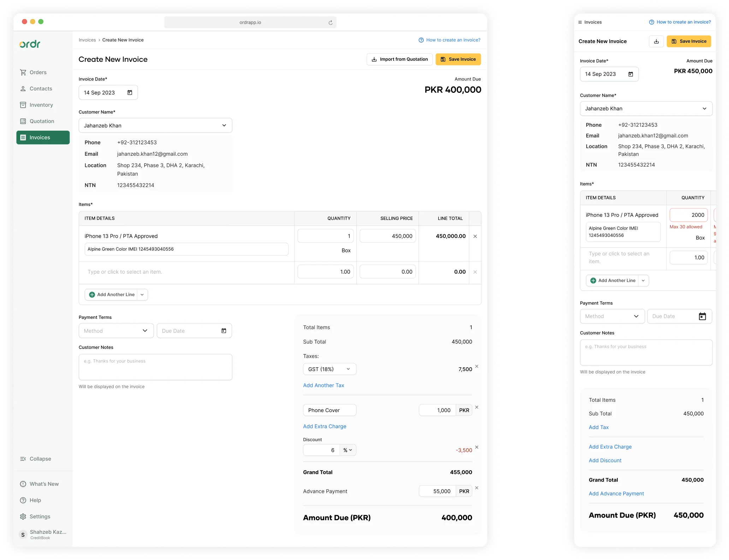Viewport: 729px width, 560px height.
Task: Click the Save Invoice button
Action: [x=458, y=59]
